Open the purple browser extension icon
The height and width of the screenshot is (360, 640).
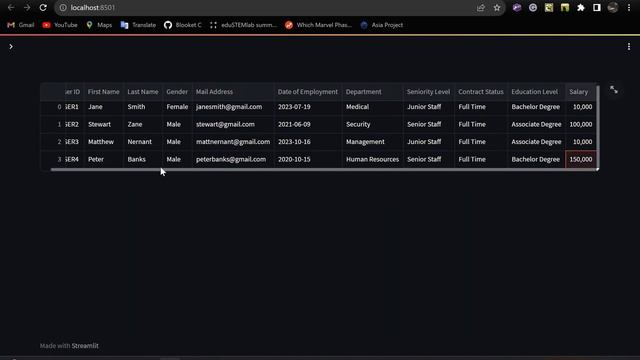coord(517,8)
